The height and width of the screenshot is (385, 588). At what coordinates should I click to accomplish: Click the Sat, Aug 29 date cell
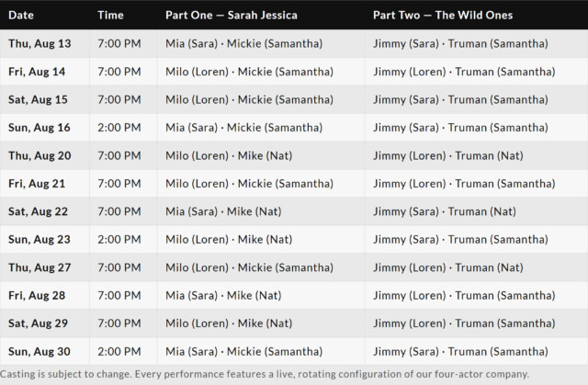tap(38, 323)
